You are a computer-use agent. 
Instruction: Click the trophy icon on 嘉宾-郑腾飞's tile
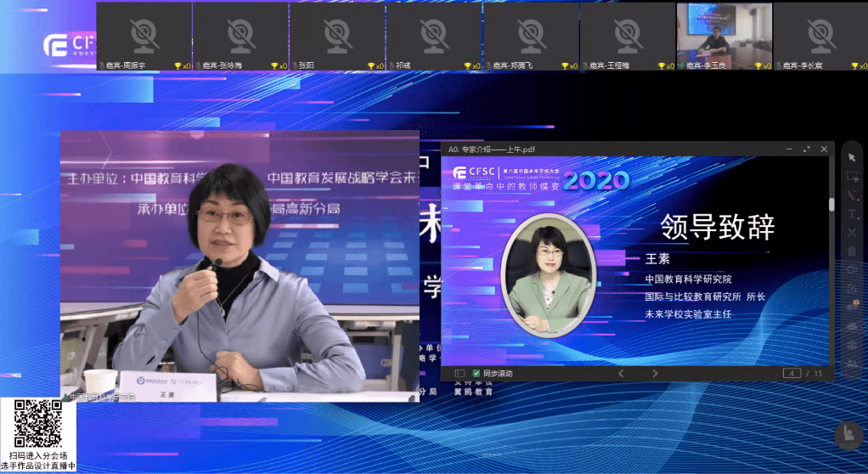click(x=565, y=66)
